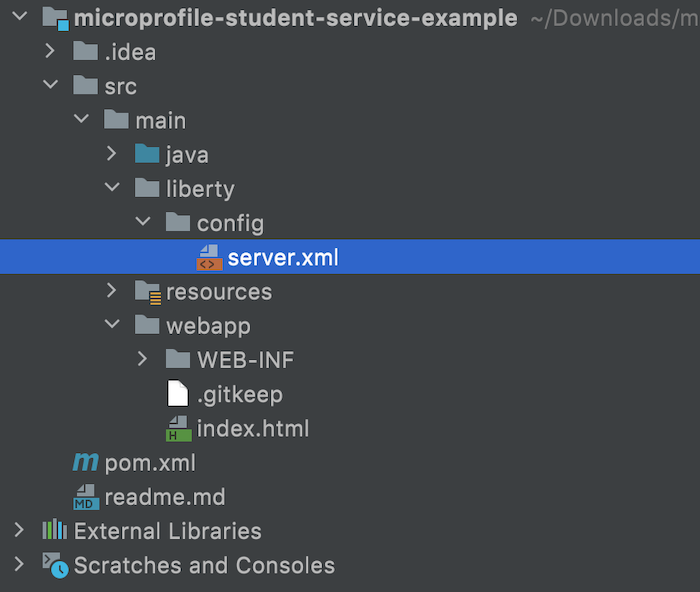Click the readme.md markdown icon
The width and height of the screenshot is (700, 592).
pos(86,497)
